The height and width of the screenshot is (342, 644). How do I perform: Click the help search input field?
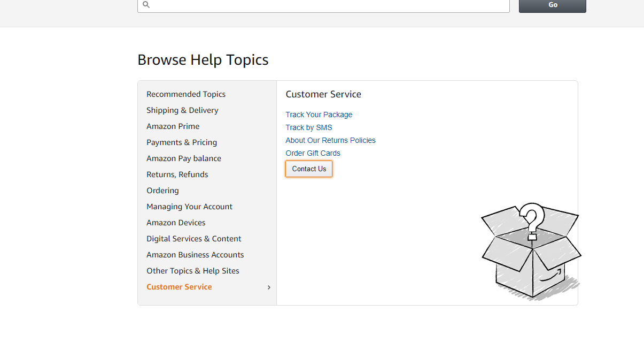[x=323, y=5]
